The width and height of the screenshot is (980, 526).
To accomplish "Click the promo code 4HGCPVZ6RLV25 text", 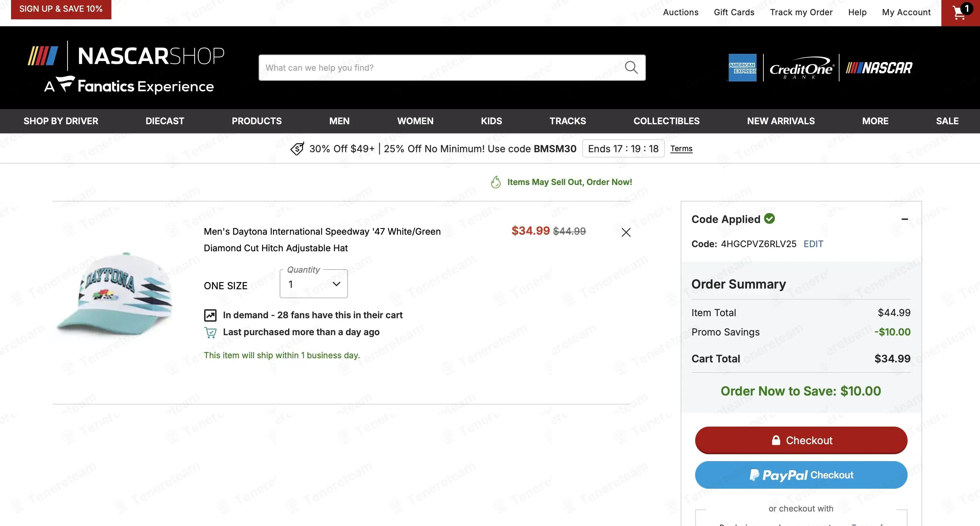I will (x=758, y=244).
